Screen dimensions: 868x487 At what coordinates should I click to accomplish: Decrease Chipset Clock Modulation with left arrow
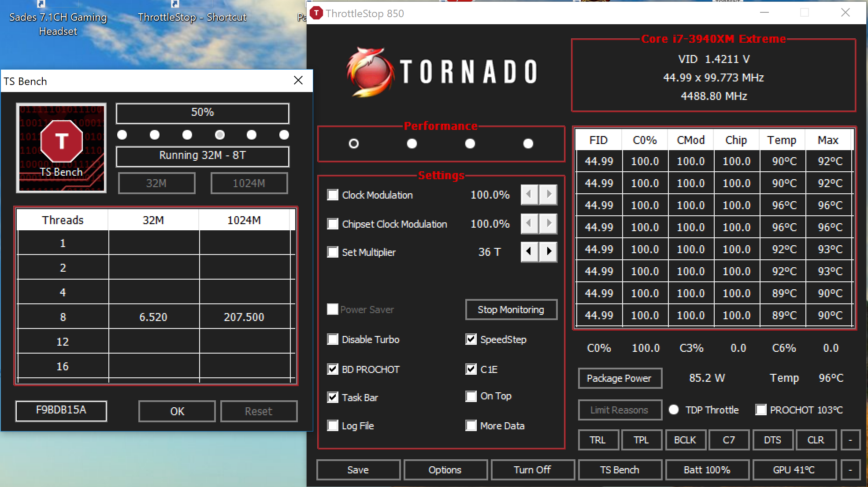click(529, 224)
